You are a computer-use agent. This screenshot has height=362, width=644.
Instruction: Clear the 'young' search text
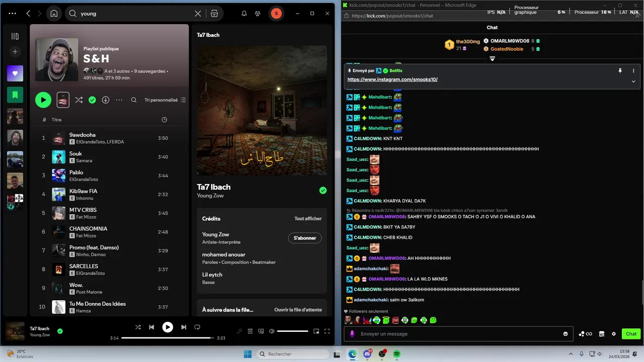click(198, 14)
